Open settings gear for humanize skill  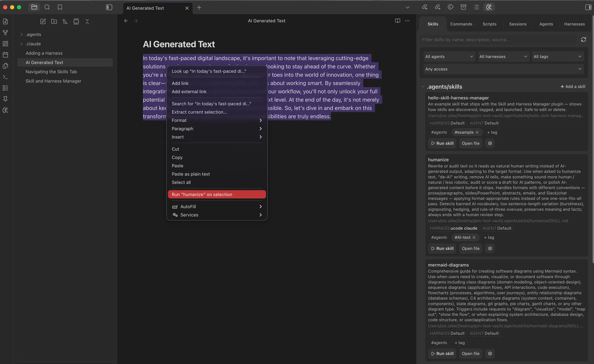pyautogui.click(x=490, y=249)
